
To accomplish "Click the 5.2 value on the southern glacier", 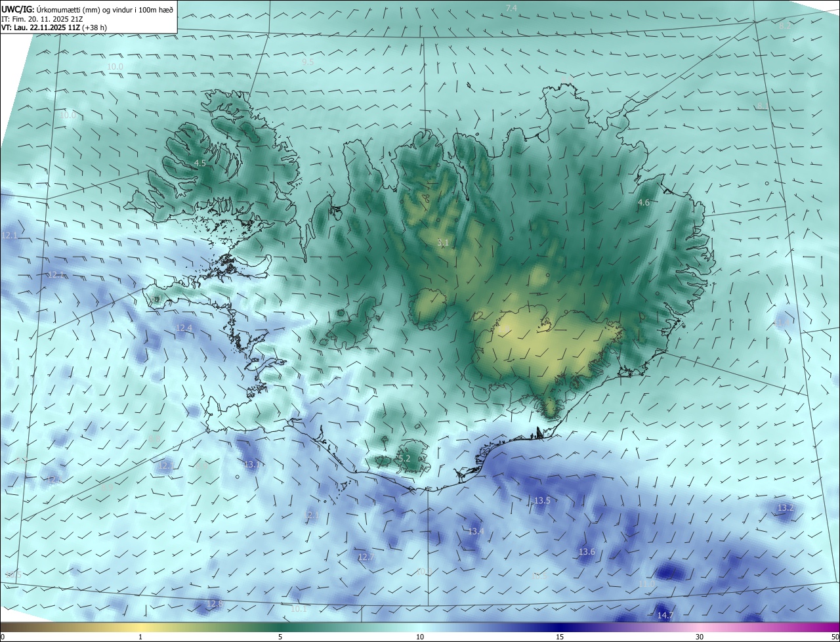I will click(x=404, y=458).
